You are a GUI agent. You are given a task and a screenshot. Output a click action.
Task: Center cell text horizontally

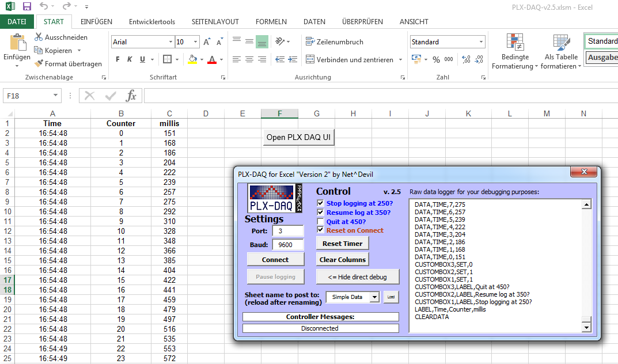tap(249, 59)
